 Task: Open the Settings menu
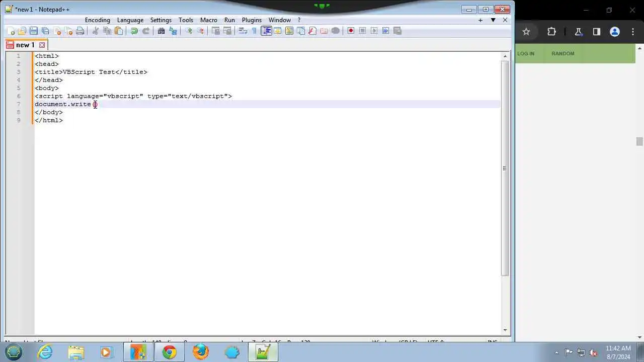click(161, 20)
